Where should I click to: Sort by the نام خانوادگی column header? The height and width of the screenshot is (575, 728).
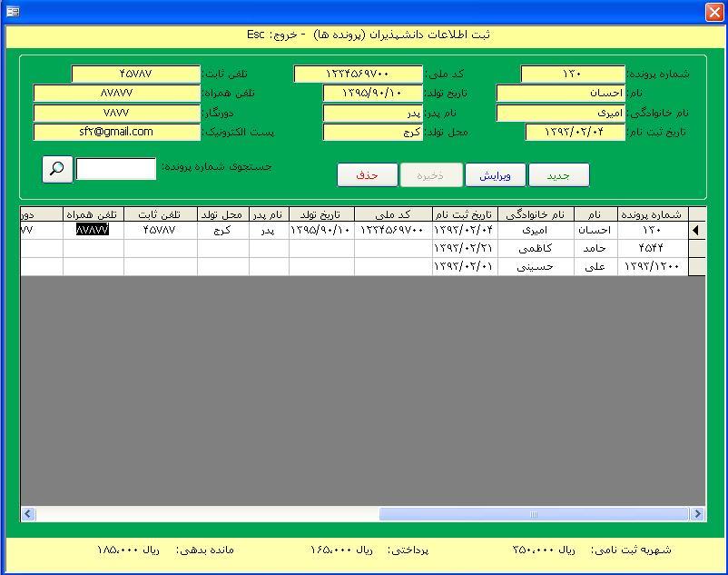[x=536, y=214]
